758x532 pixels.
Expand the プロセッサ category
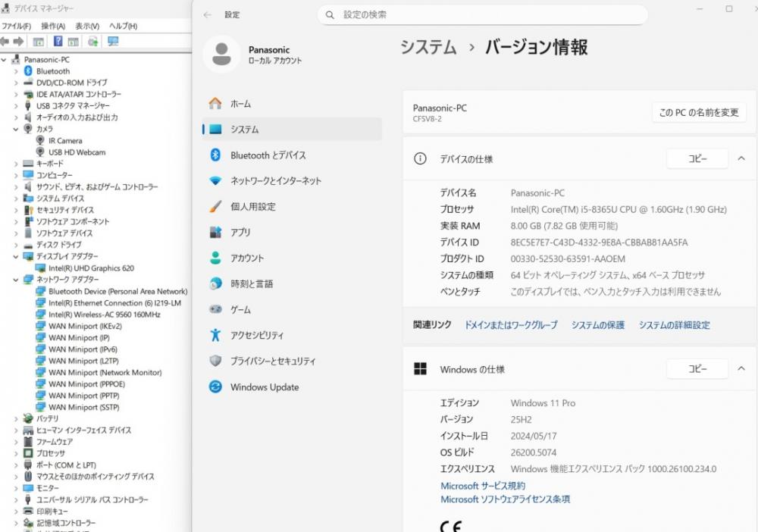(x=15, y=454)
